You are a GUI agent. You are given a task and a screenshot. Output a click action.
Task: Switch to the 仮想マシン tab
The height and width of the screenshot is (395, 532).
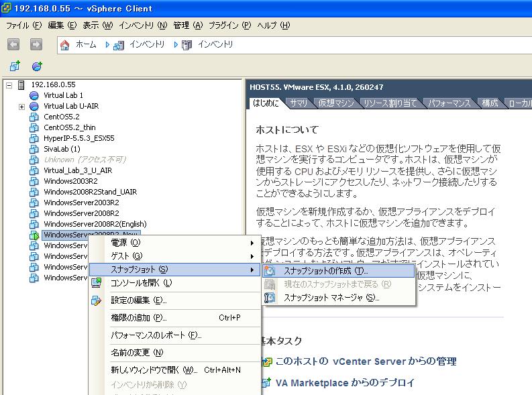tap(336, 103)
